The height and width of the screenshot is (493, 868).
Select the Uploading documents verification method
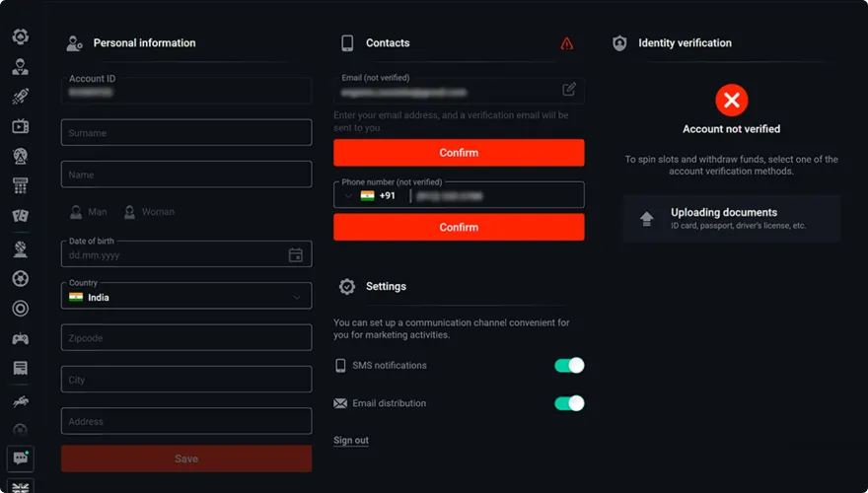pos(731,218)
